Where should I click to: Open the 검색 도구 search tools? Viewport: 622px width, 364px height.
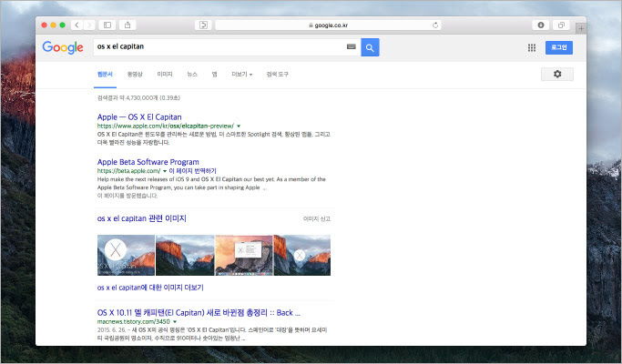(277, 74)
